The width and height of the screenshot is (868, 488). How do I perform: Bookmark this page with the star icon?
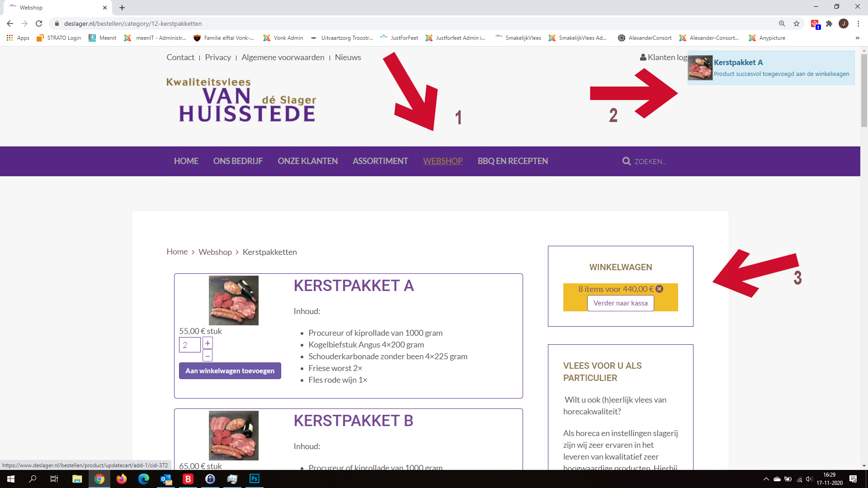797,23
